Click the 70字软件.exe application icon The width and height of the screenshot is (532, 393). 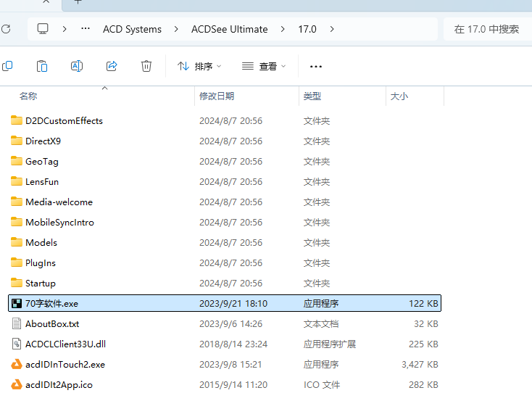click(x=16, y=303)
